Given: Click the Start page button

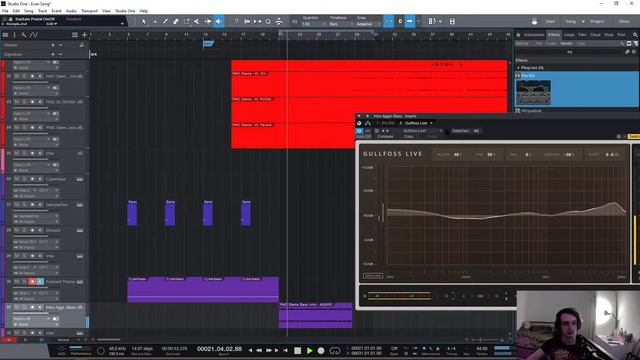Looking at the screenshot, I should (550, 21).
